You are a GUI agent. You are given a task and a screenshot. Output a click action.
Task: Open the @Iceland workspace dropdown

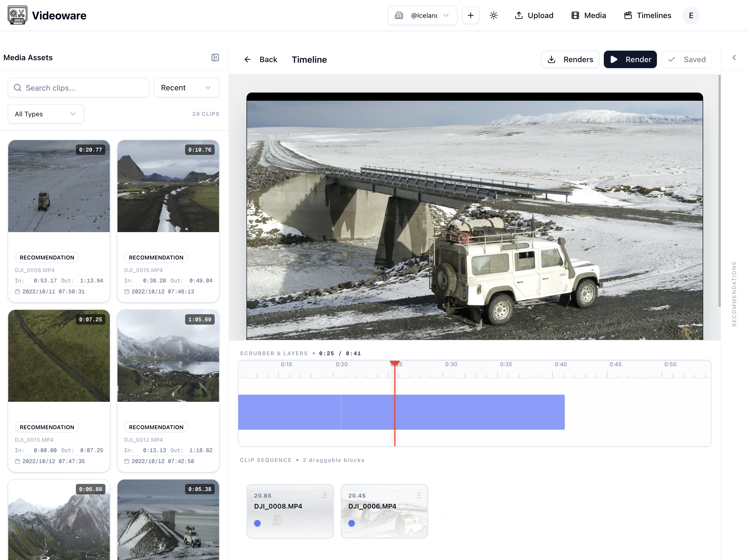tap(422, 16)
